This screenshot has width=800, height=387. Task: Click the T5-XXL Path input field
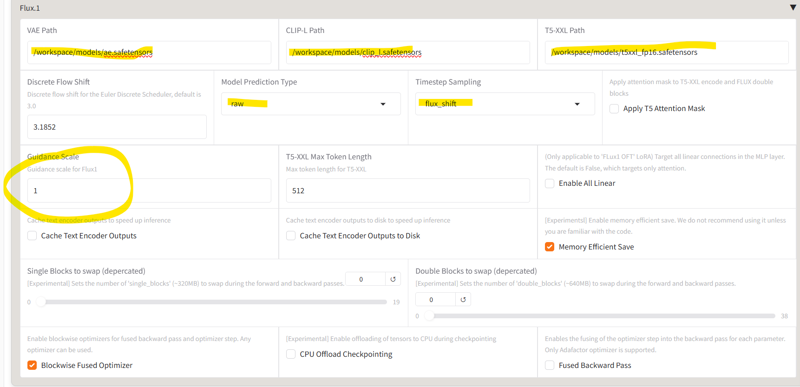(x=667, y=53)
